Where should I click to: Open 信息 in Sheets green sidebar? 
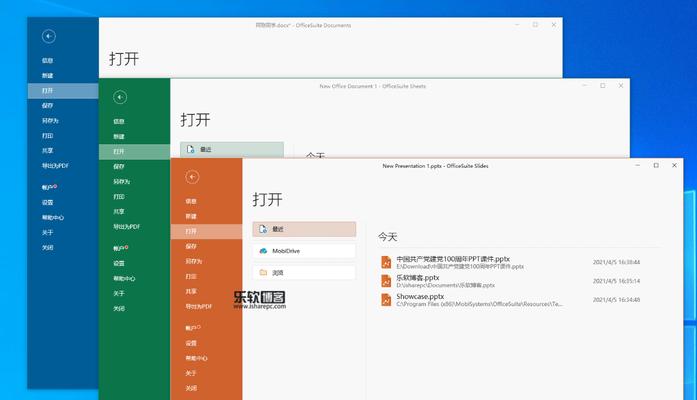point(119,121)
